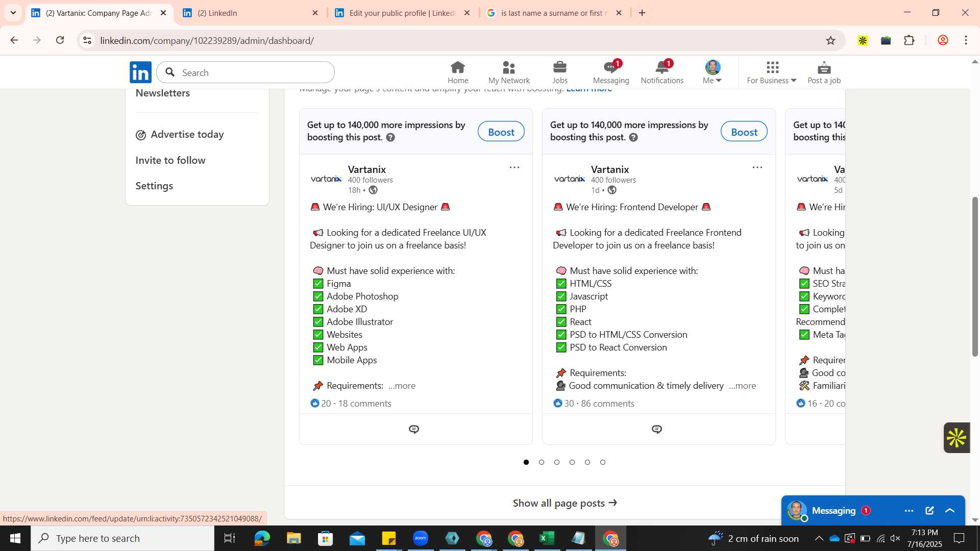The image size is (980, 551).
Task: Open Windows Start menu
Action: 15,538
